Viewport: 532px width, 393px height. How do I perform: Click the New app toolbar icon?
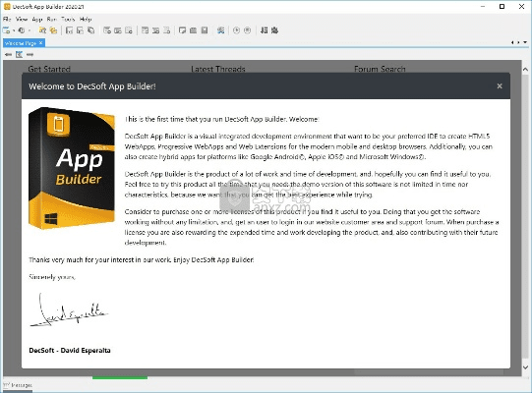(6, 30)
